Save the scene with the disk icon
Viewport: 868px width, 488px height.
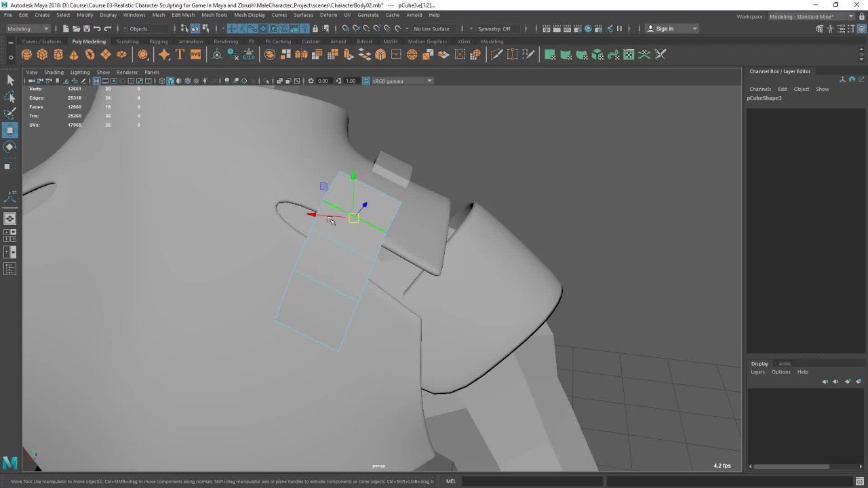(86, 28)
